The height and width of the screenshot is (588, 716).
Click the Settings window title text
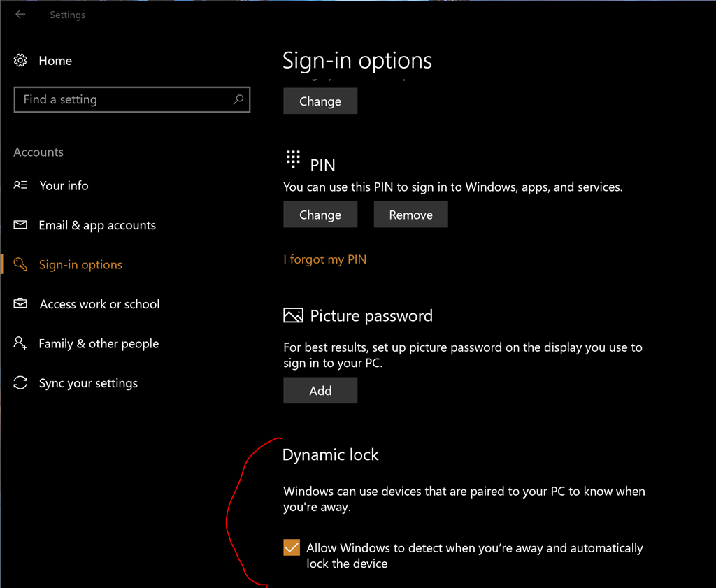68,15
